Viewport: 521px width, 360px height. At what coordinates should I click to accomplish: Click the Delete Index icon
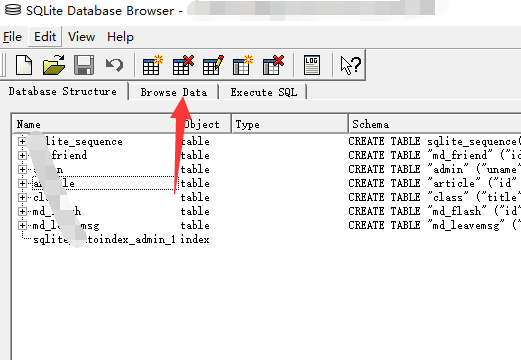[273, 65]
